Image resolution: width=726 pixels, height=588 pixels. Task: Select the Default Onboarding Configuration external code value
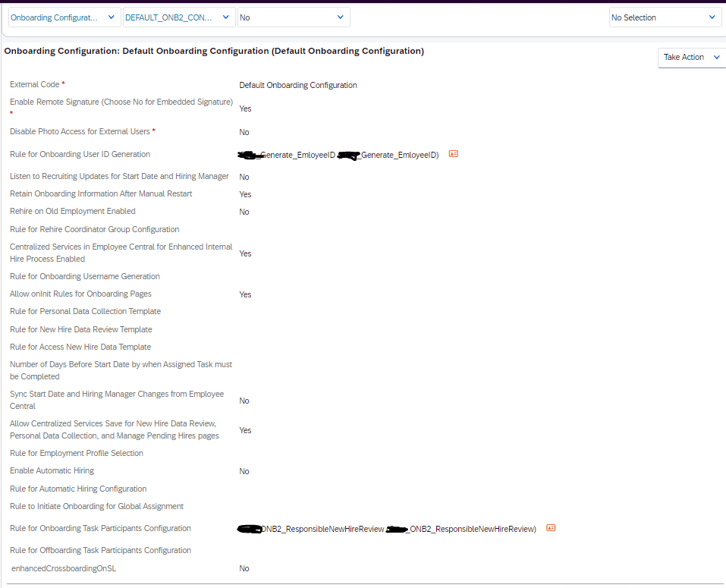point(298,85)
